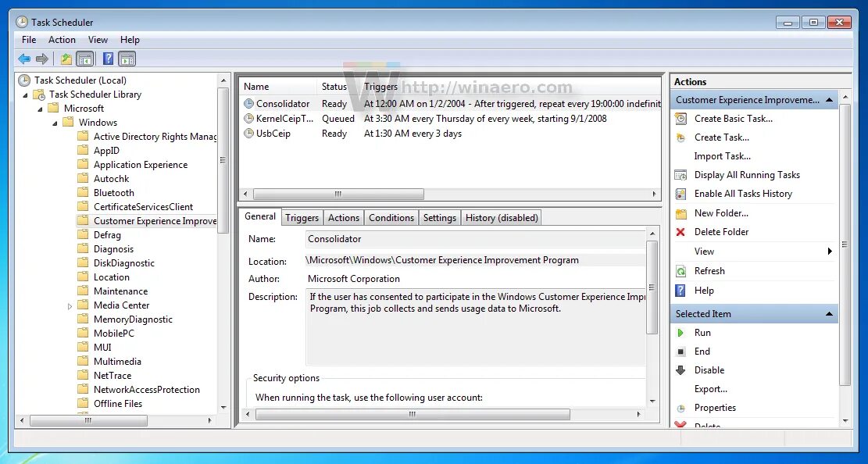Click the red X Delete Folder icon
The height and width of the screenshot is (464, 868).
(681, 232)
